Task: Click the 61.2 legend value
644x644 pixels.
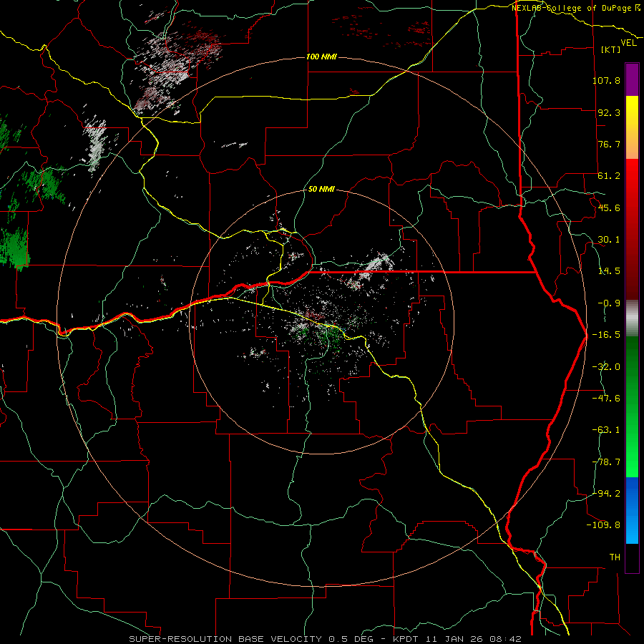Action: [609, 176]
